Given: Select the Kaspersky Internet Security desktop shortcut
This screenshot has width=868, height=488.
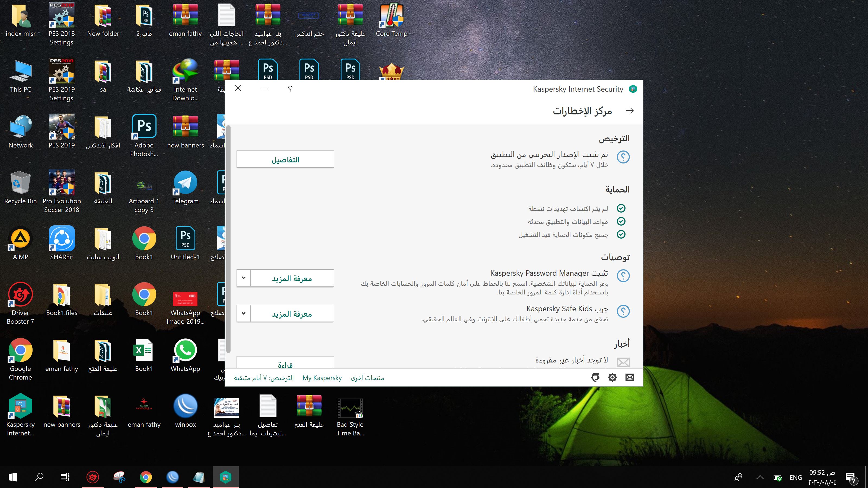Looking at the screenshot, I should click(x=20, y=415).
